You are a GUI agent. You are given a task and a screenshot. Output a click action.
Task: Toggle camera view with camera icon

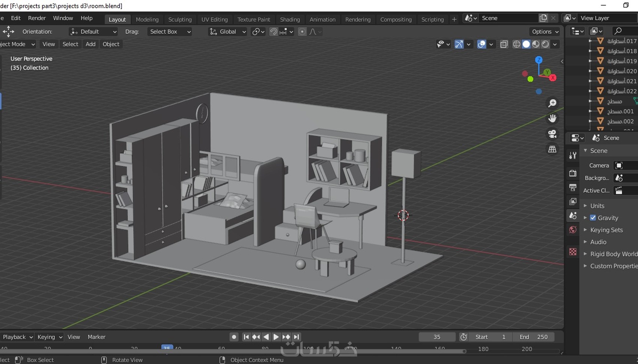(x=552, y=134)
